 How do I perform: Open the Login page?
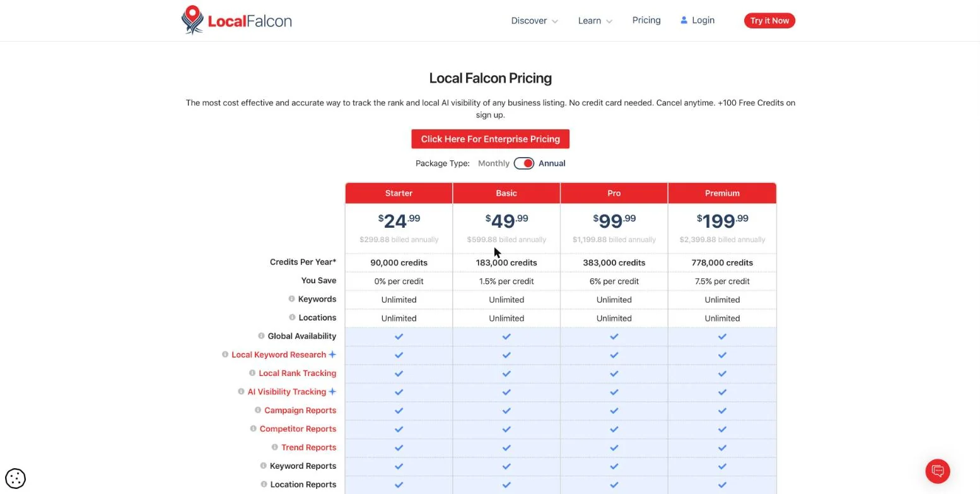tap(697, 20)
